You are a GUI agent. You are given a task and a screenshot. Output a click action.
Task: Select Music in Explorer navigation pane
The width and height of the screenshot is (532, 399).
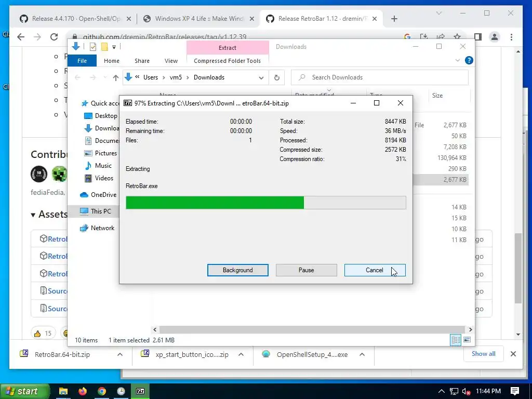[98, 166]
